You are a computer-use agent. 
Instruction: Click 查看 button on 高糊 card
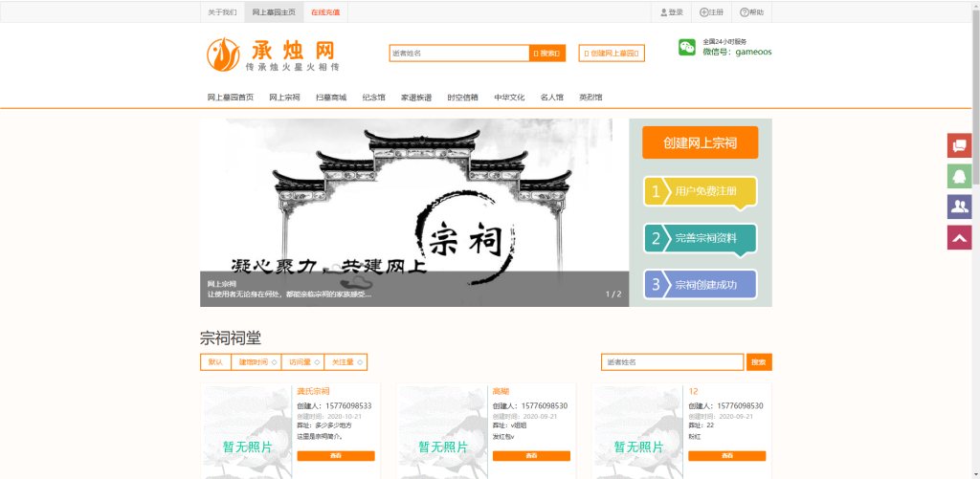(x=531, y=456)
